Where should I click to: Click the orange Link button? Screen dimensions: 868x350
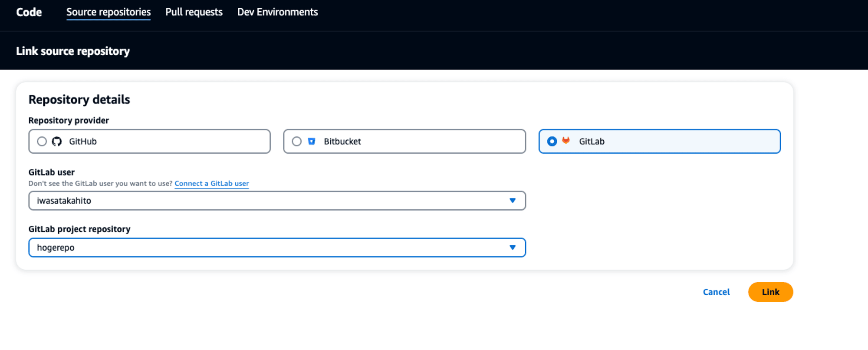(771, 292)
